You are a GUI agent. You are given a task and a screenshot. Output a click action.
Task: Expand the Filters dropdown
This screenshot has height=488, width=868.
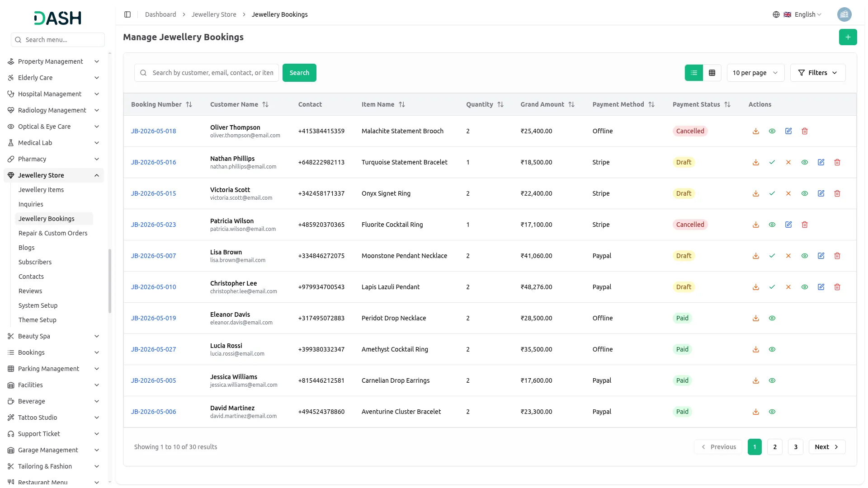tap(817, 73)
